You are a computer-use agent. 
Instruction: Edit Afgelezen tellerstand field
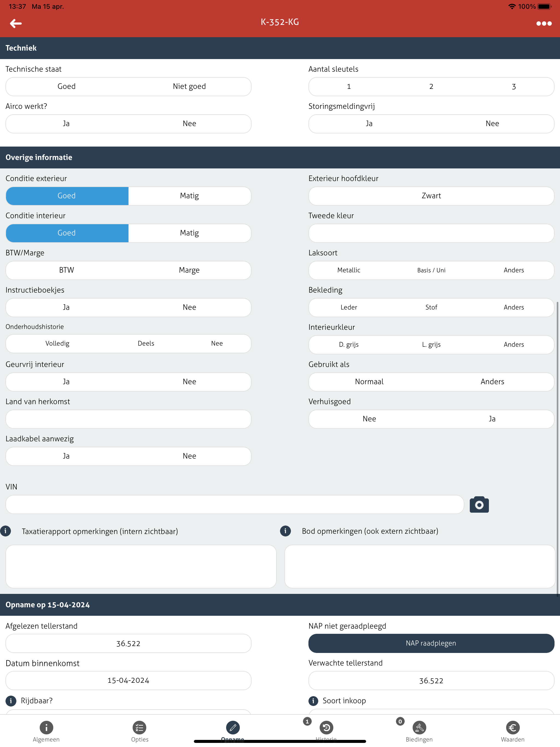pyautogui.click(x=128, y=643)
